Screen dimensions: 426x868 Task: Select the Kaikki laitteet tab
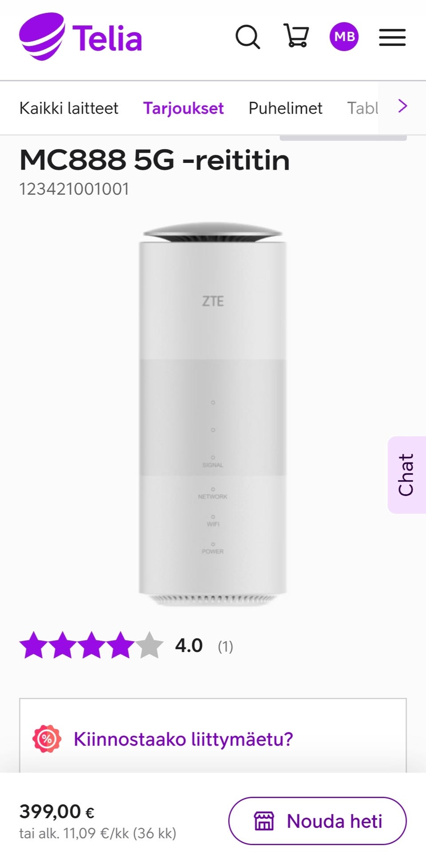coord(69,108)
